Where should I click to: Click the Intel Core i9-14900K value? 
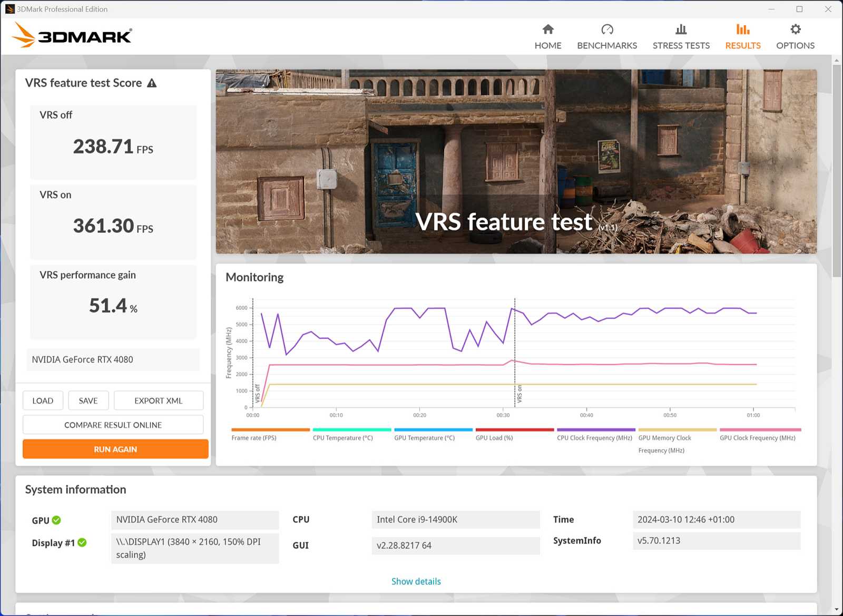coord(456,520)
